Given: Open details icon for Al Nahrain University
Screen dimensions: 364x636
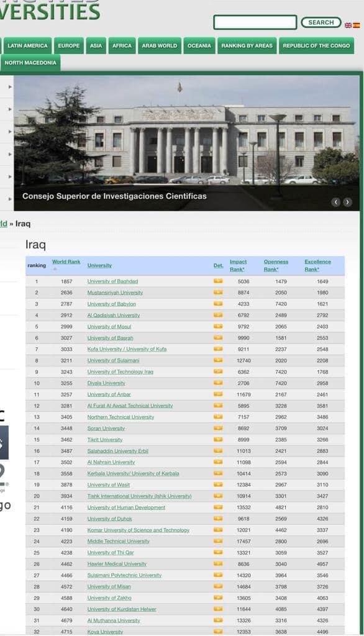Looking at the screenshot, I should coord(218,462).
